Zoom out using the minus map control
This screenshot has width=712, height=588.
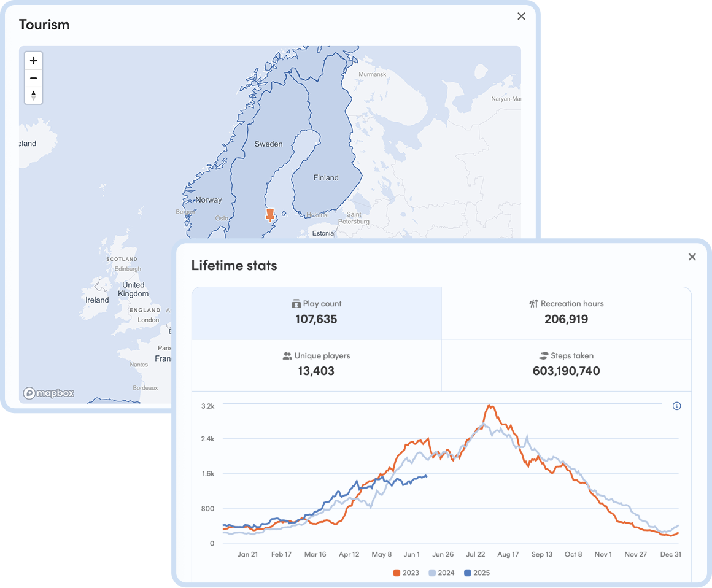[x=33, y=78]
